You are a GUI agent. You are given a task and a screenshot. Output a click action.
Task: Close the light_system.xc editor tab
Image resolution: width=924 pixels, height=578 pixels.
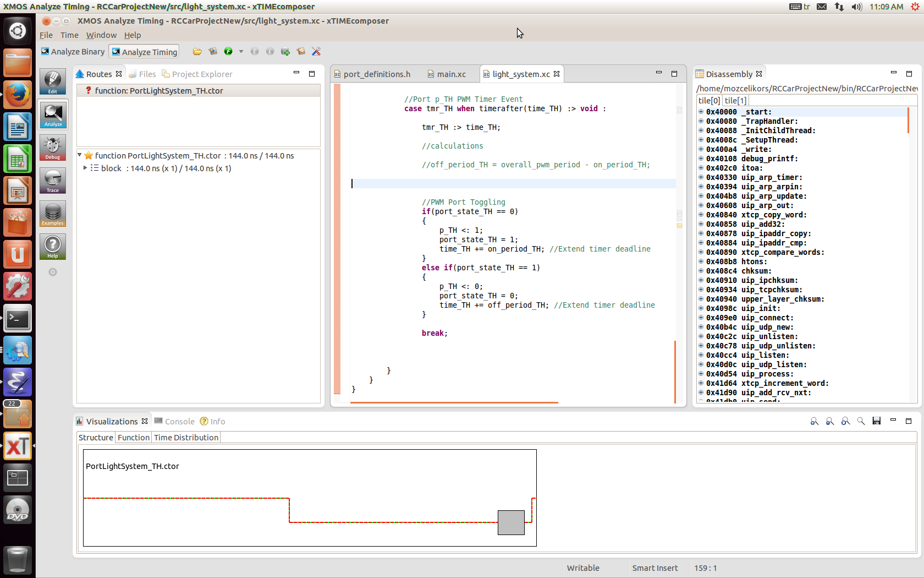coord(557,74)
